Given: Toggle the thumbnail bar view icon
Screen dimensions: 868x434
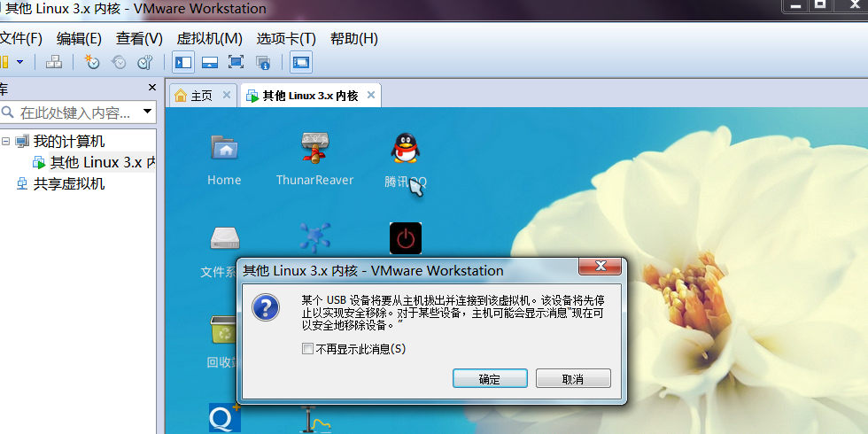Looking at the screenshot, I should pyautogui.click(x=209, y=62).
